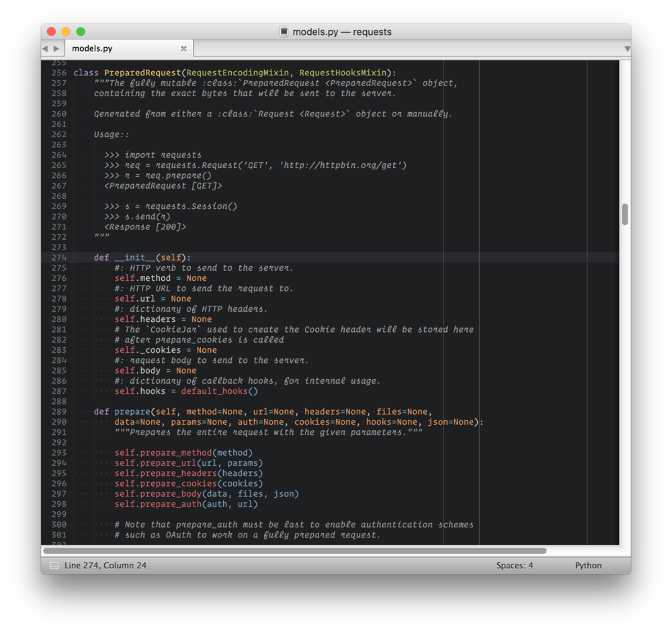
Task: Open the Python syntax selector
Action: pyautogui.click(x=588, y=566)
